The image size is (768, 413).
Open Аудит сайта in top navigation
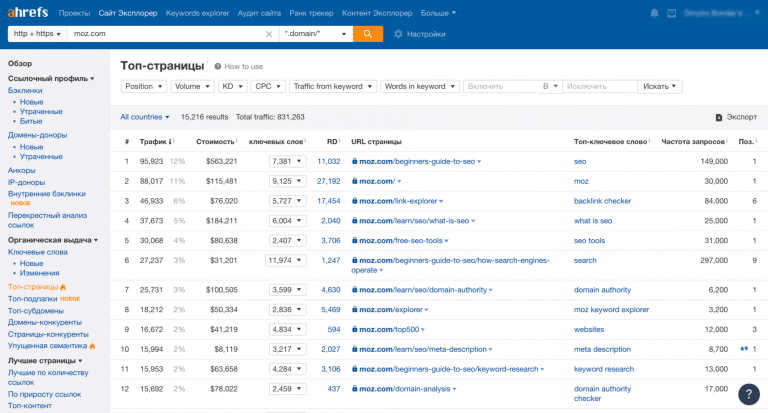(259, 13)
